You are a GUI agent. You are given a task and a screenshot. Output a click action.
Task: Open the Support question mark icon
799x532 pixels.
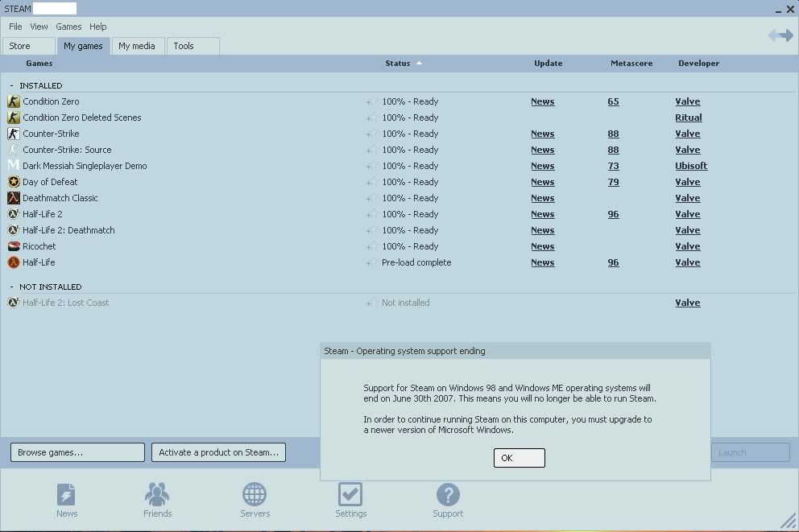pyautogui.click(x=448, y=494)
